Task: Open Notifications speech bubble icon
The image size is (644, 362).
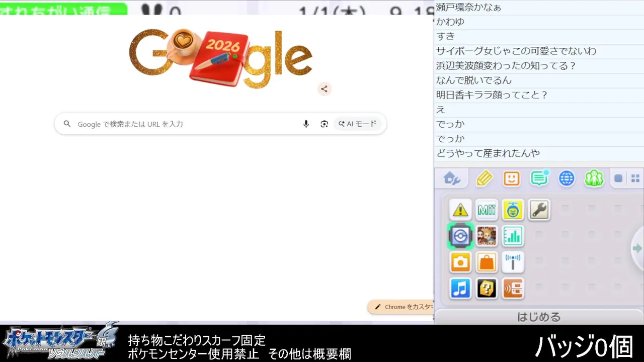Action: [x=539, y=178]
